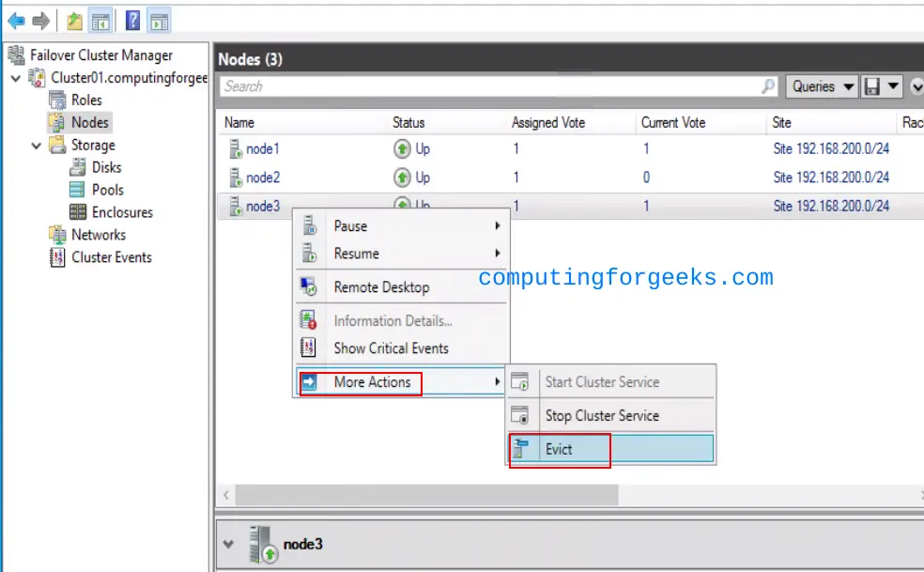The height and width of the screenshot is (572, 924).
Task: Choose Resume in the context menu
Action: pyautogui.click(x=401, y=254)
